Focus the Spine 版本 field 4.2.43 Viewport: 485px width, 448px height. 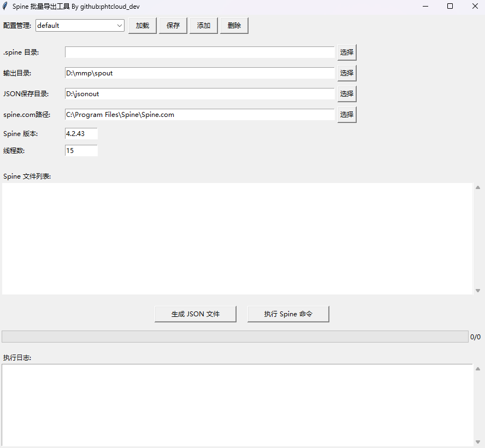[81, 134]
